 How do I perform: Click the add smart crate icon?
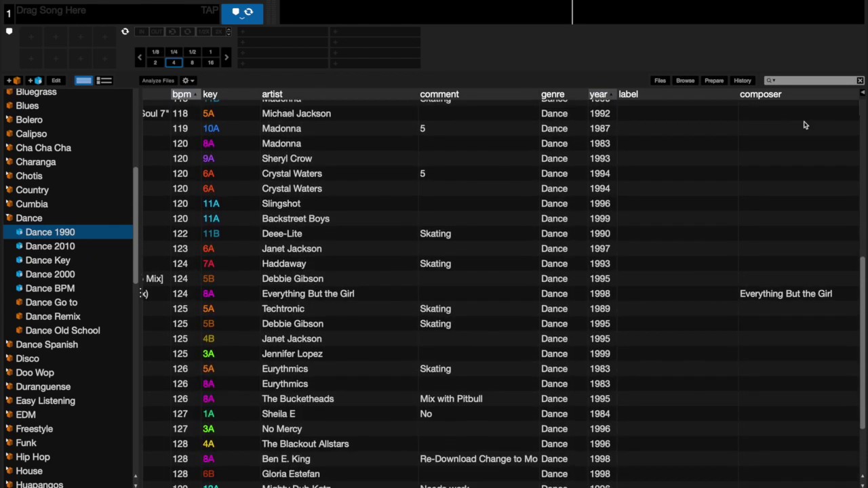click(x=35, y=81)
